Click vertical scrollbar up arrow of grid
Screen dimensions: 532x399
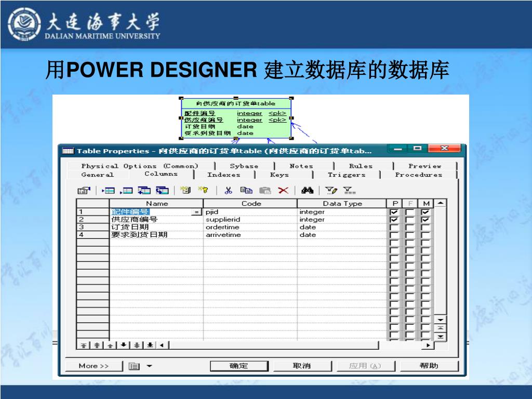click(441, 203)
